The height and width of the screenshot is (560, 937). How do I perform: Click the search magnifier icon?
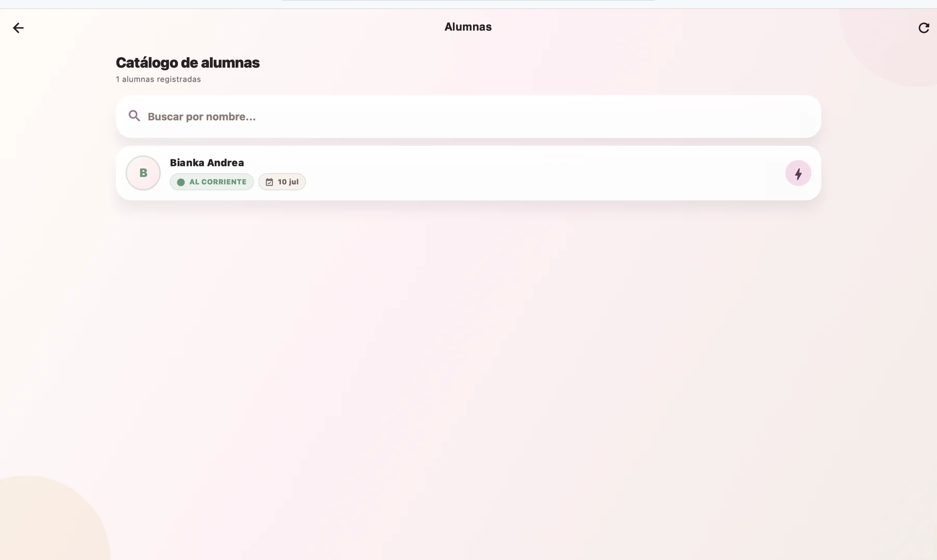point(134,116)
